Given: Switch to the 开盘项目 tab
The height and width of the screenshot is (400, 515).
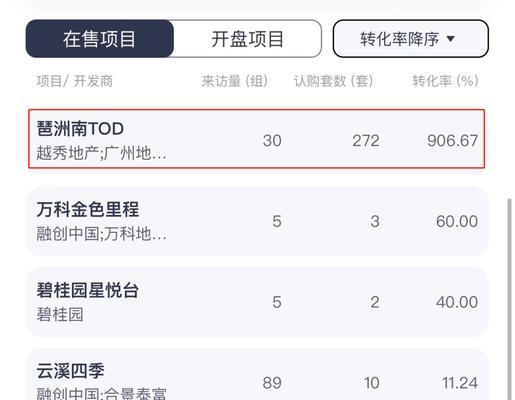Looking at the screenshot, I should click(247, 39).
